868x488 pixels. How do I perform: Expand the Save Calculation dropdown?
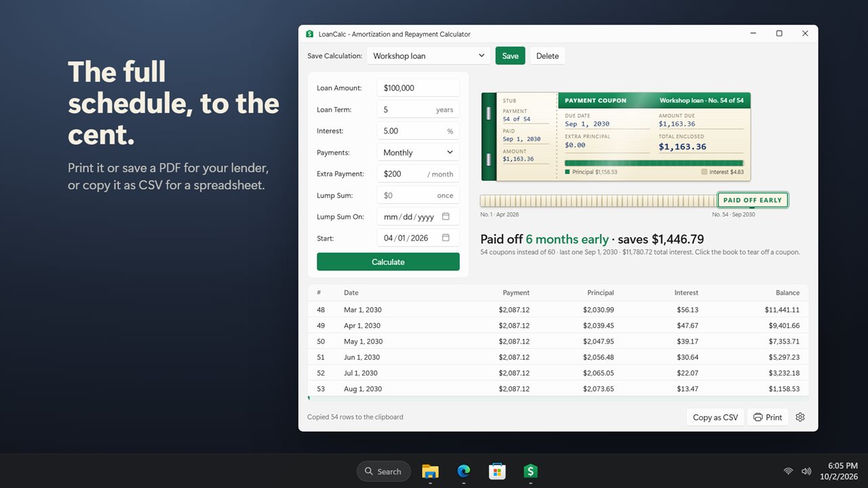pos(429,56)
